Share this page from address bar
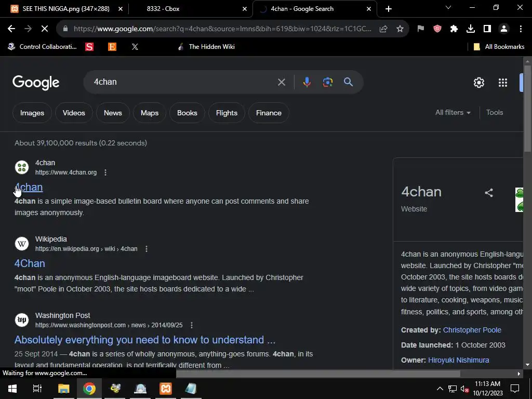 (383, 29)
